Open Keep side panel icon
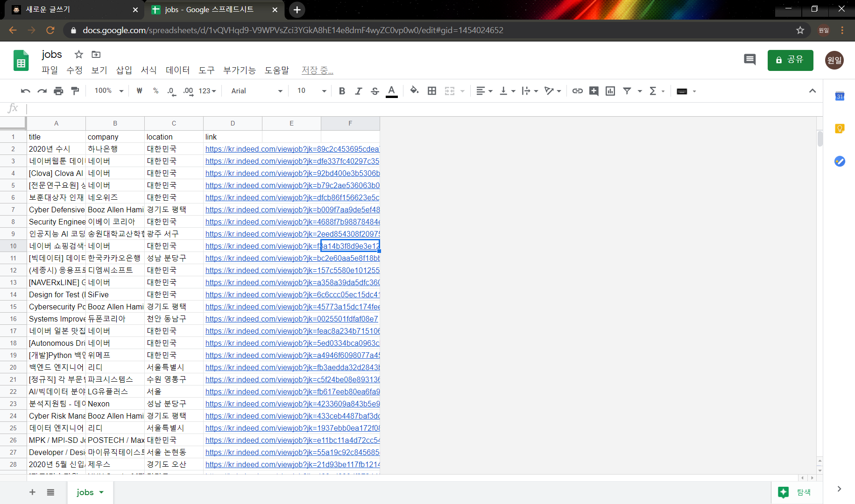The height and width of the screenshot is (504, 855). pyautogui.click(x=840, y=128)
